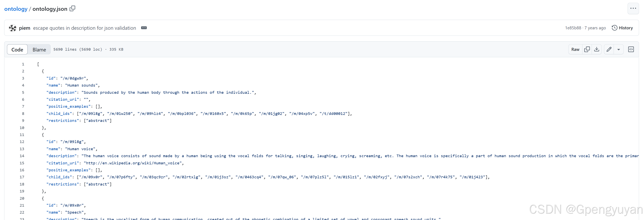Open more edit options dropdown arrow
The image size is (644, 220).
coord(618,49)
